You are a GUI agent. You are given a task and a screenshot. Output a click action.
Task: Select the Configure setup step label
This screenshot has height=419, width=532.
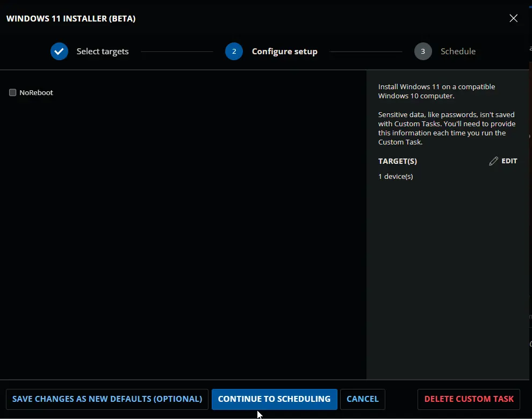pyautogui.click(x=285, y=51)
